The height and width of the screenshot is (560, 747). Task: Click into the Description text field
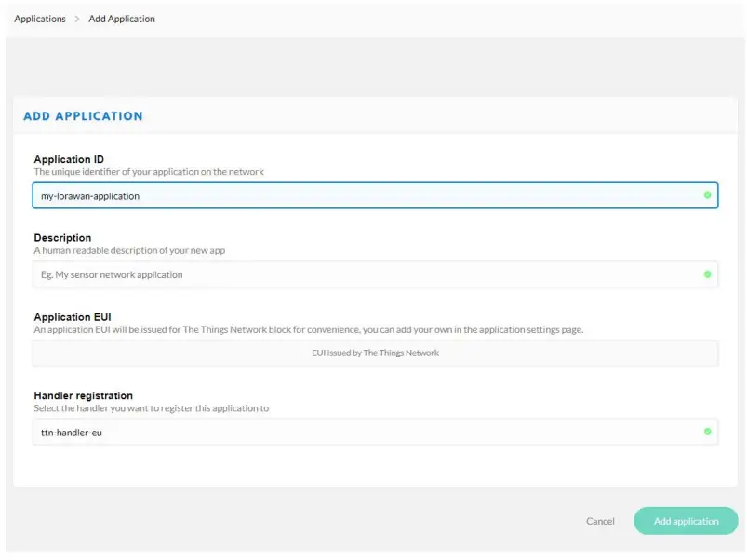(363, 274)
